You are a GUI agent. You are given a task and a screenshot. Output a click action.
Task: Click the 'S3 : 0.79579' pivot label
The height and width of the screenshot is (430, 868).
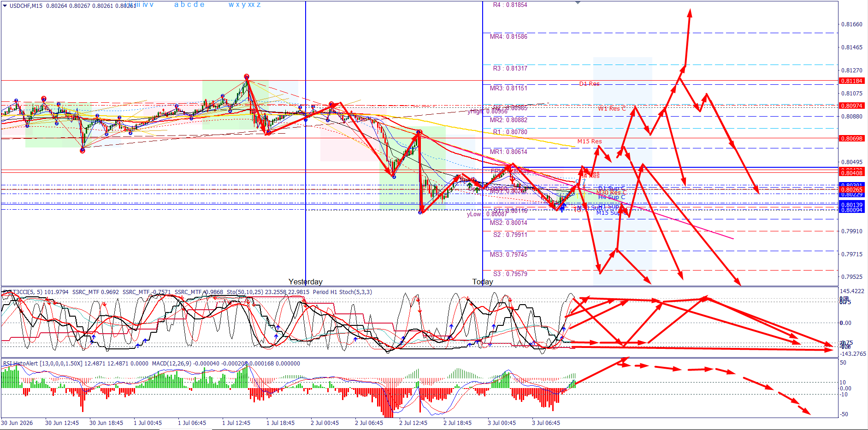point(510,274)
